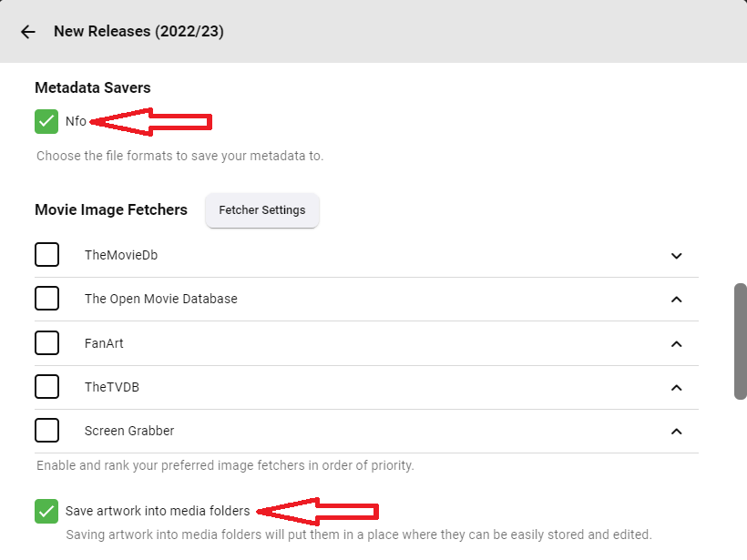Tick the FanArt fetcher checkbox
The image size is (747, 560).
pyautogui.click(x=47, y=343)
